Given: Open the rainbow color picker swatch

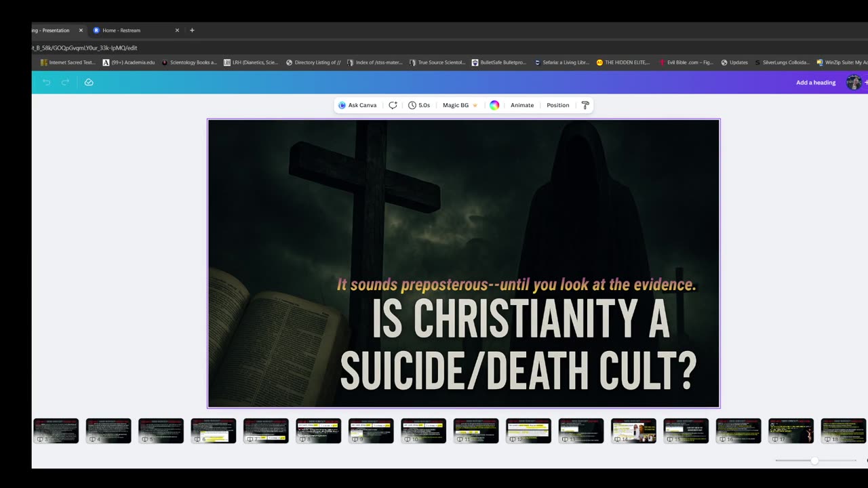Looking at the screenshot, I should pyautogui.click(x=494, y=105).
